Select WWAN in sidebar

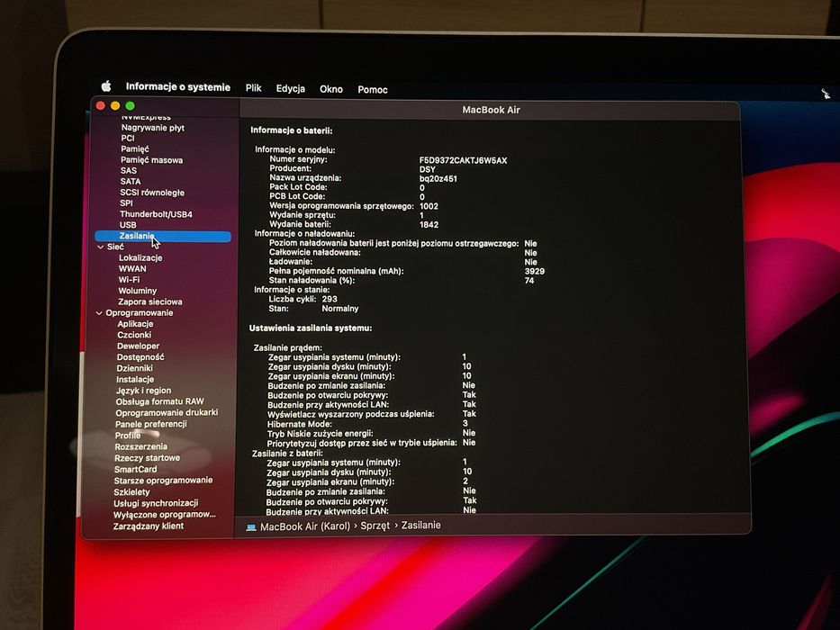pos(132,269)
